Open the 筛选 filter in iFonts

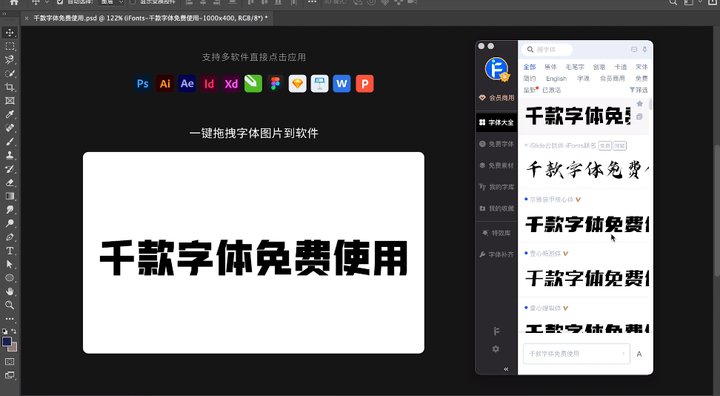(x=639, y=90)
